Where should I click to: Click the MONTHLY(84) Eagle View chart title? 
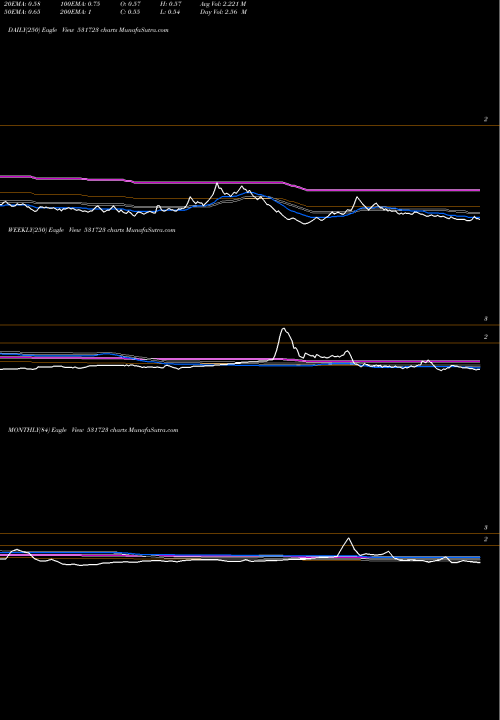click(x=93, y=430)
